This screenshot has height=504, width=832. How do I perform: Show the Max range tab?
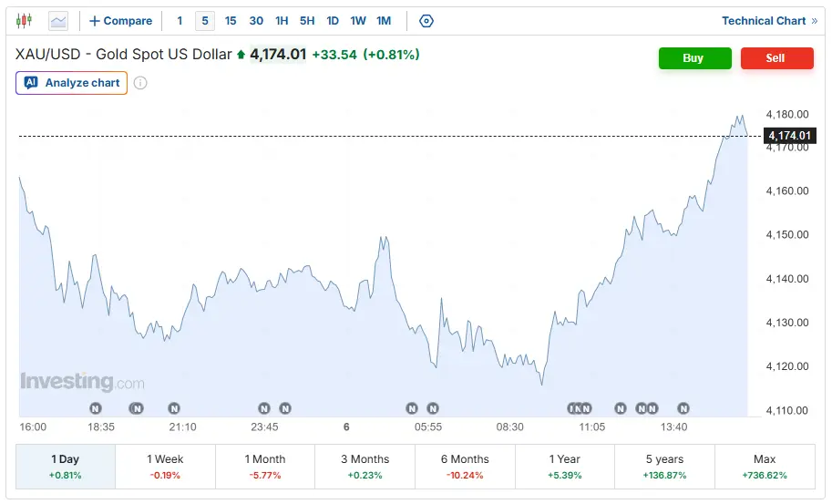tap(765, 467)
